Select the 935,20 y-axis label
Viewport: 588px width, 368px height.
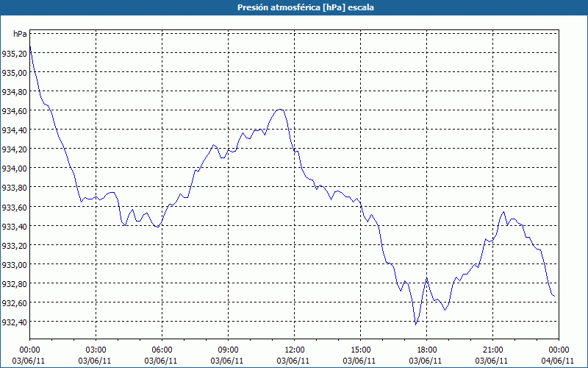point(14,53)
